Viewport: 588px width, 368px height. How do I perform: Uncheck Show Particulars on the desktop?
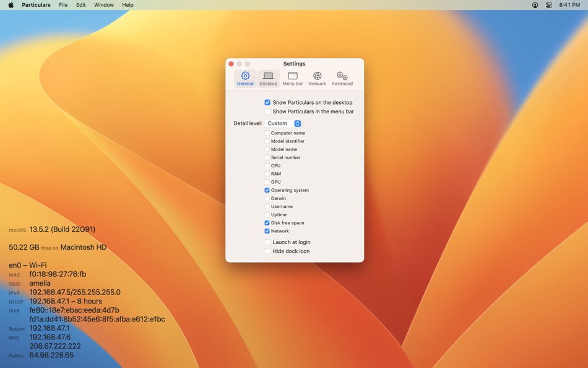pos(267,102)
